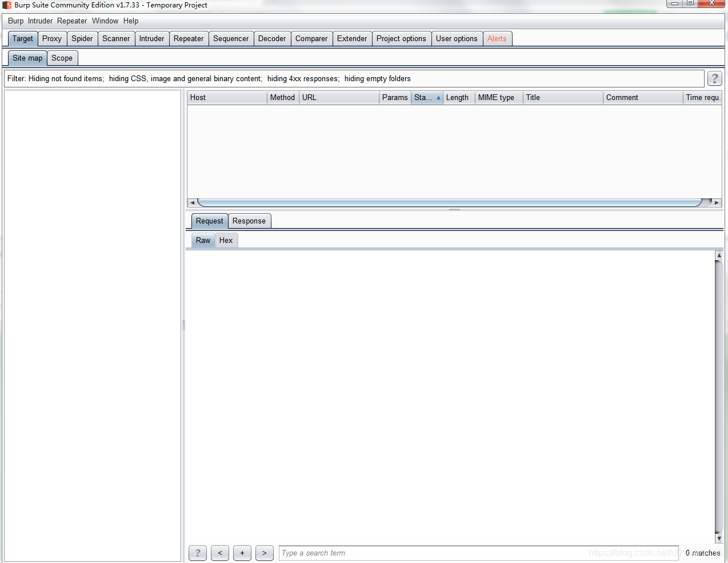728x563 pixels.
Task: Open the Project options tab
Action: click(401, 39)
